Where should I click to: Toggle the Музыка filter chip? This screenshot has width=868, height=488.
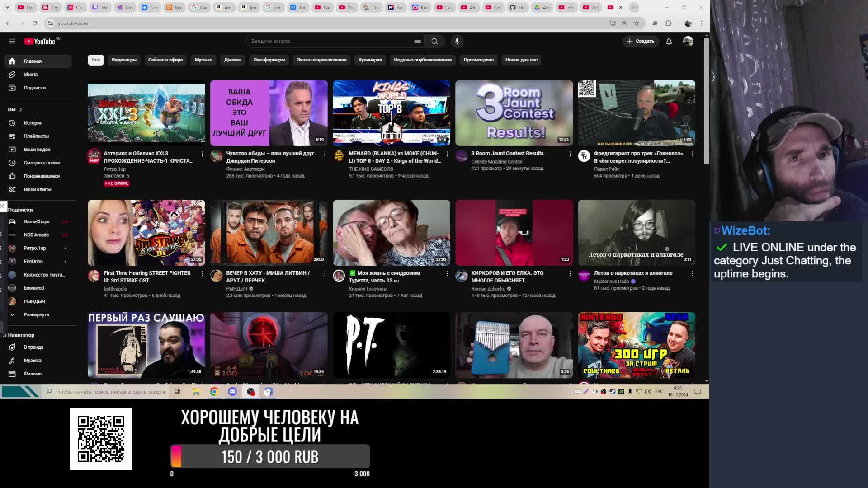[x=203, y=60]
